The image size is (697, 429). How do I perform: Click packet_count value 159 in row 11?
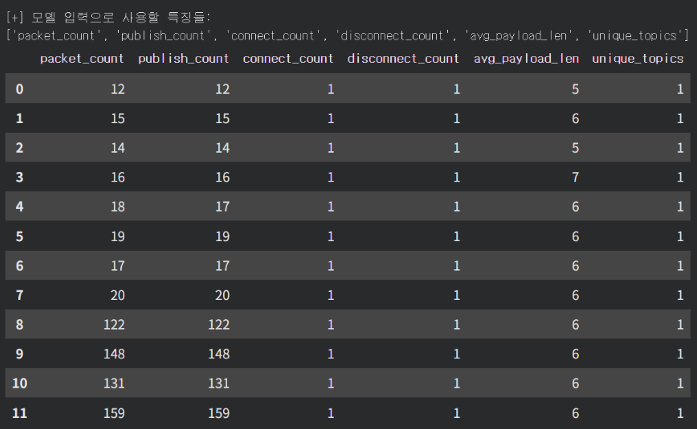112,412
